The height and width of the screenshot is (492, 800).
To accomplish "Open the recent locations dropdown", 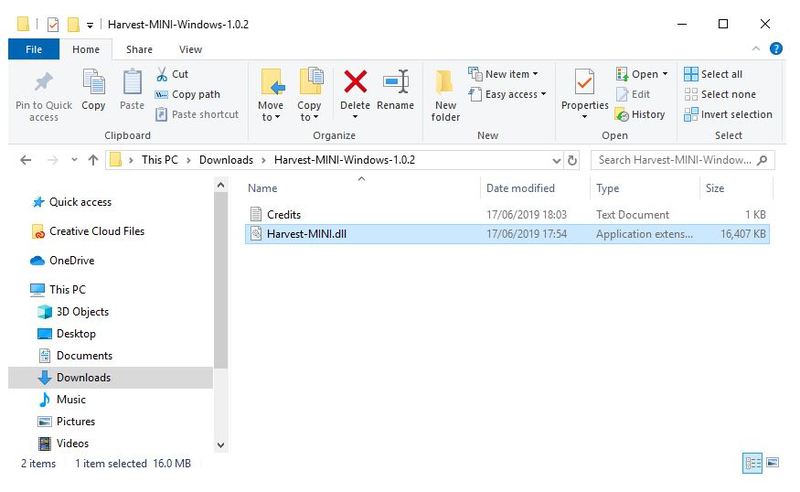I will click(x=74, y=160).
